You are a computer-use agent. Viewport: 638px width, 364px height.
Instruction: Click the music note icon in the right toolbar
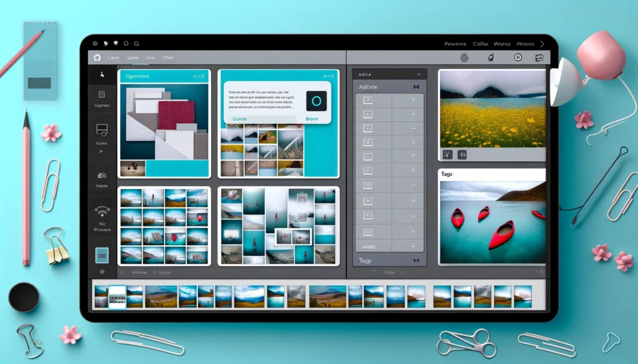click(491, 58)
